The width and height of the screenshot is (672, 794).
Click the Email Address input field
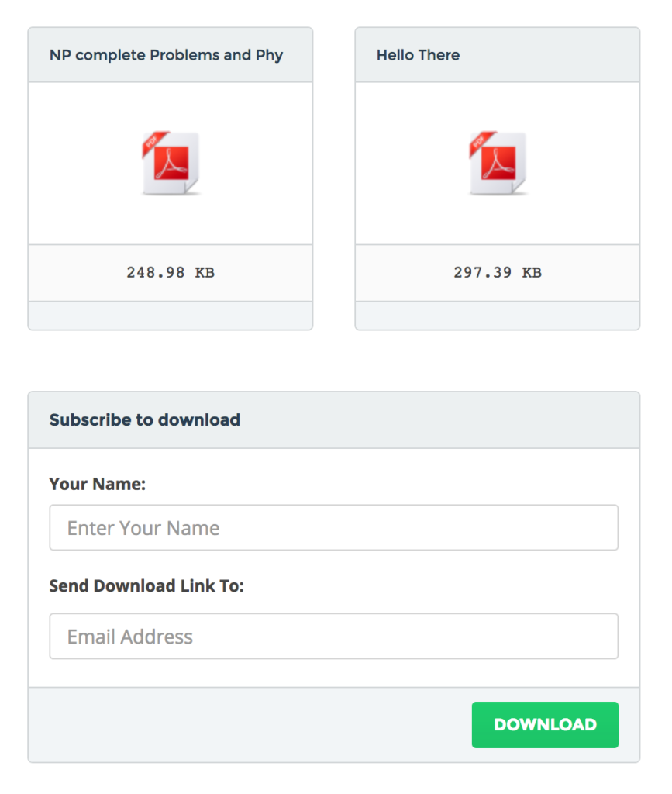(333, 636)
